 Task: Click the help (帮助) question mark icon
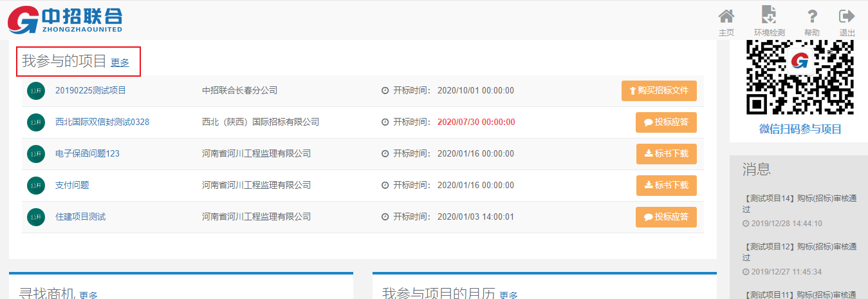[x=812, y=17]
